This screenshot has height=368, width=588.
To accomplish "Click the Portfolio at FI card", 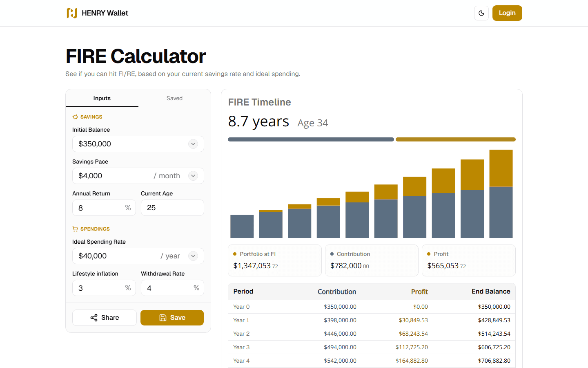I will point(275,260).
